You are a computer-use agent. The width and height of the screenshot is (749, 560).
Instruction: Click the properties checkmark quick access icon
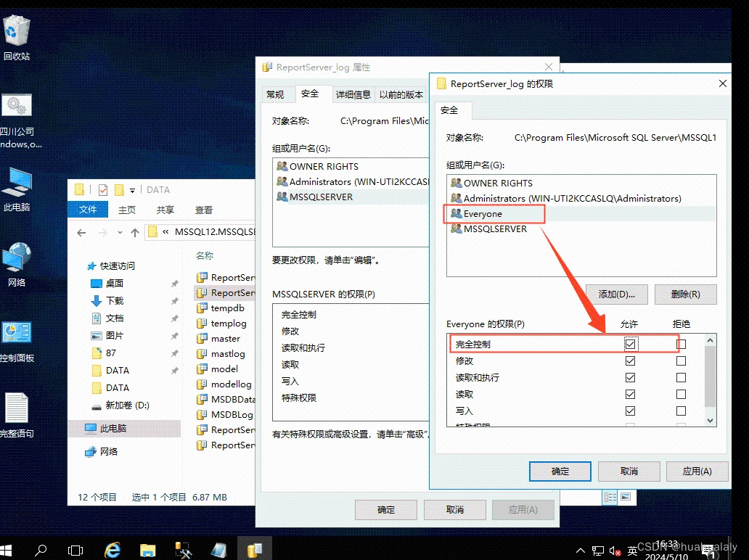tap(103, 190)
